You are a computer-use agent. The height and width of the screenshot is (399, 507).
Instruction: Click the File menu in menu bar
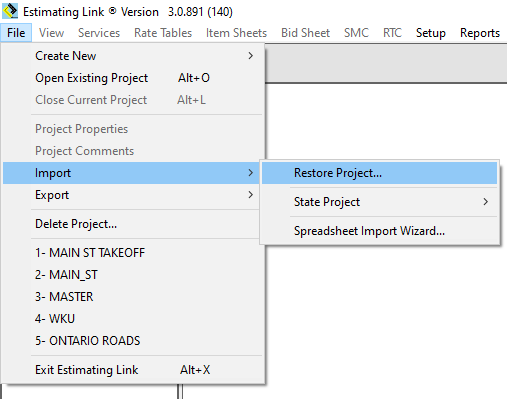pos(16,33)
